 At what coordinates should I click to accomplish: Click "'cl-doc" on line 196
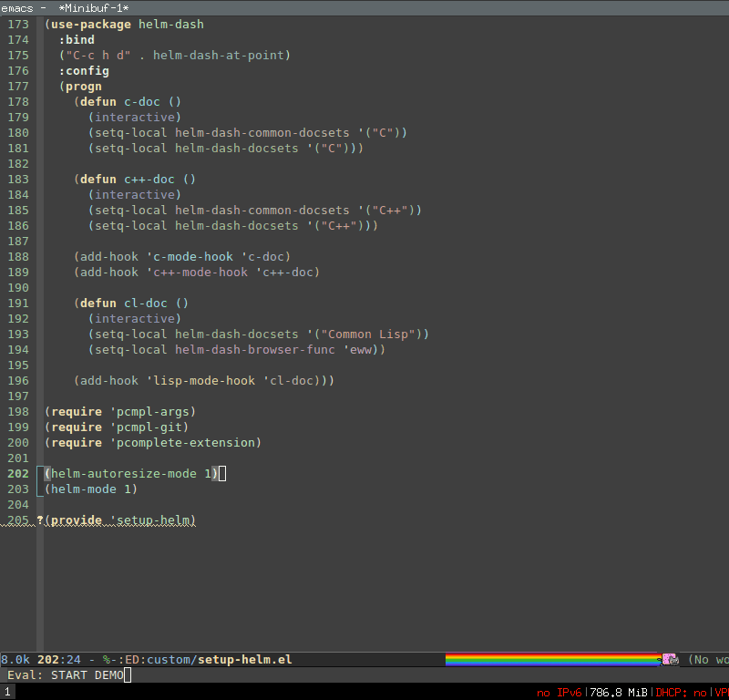(x=288, y=381)
